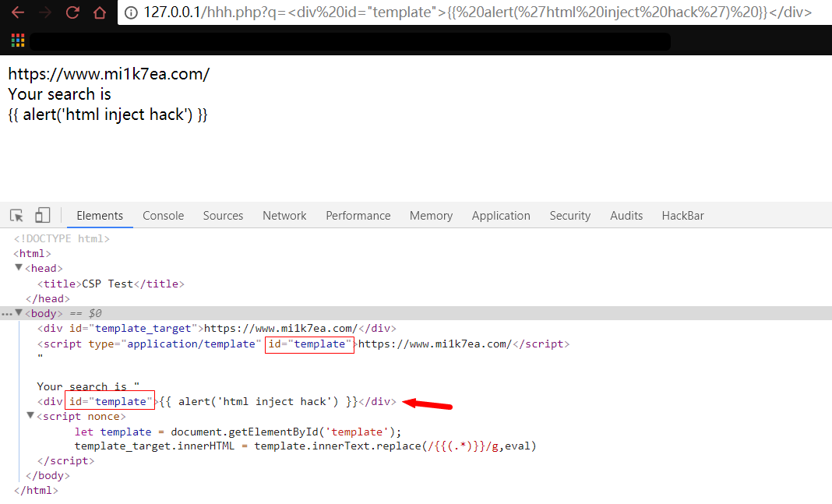Collapse the script nonce node
The height and width of the screenshot is (504, 832).
click(x=30, y=416)
